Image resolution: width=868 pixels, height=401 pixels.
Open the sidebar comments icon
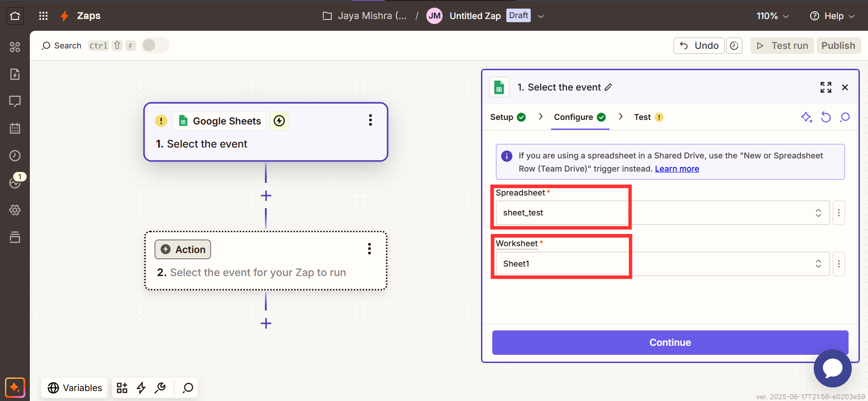click(x=15, y=101)
